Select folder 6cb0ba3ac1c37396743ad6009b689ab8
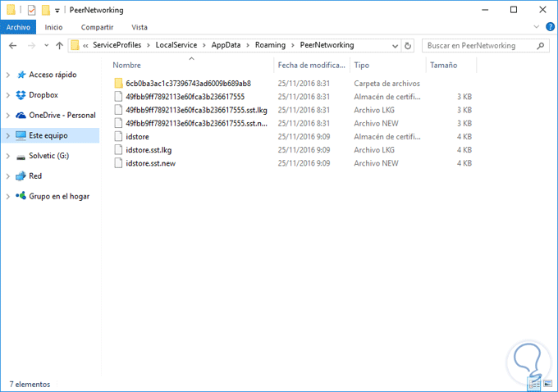The width and height of the screenshot is (558, 392). tap(188, 84)
